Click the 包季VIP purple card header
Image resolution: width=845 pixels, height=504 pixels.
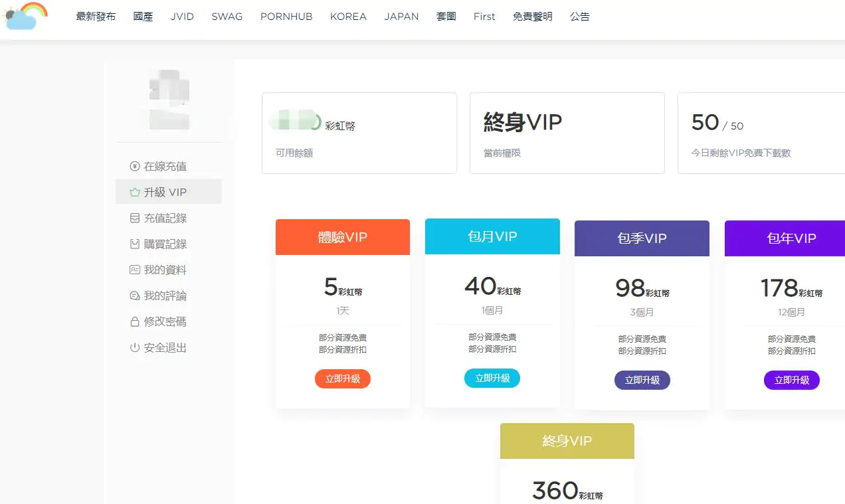pyautogui.click(x=642, y=238)
